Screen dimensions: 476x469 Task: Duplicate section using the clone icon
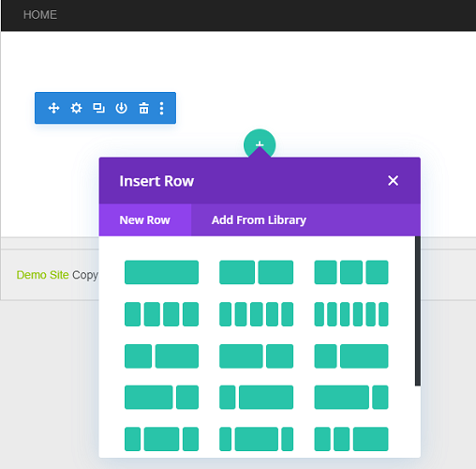tap(98, 108)
